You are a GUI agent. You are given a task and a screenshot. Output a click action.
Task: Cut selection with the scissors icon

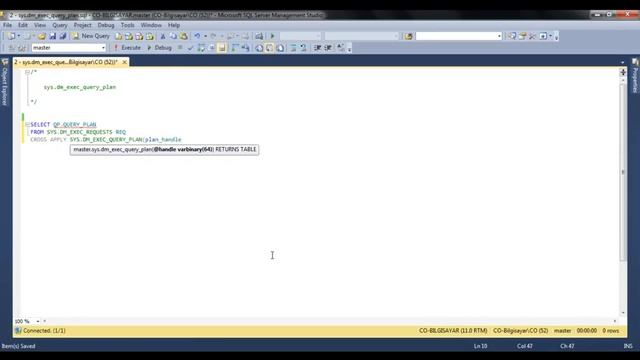point(163,36)
